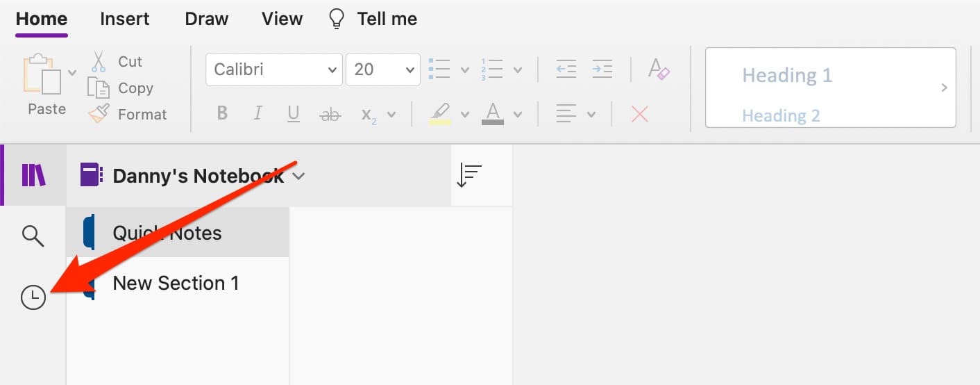980x385 pixels.
Task: Open the Calibri font name dropdown
Action: point(274,69)
